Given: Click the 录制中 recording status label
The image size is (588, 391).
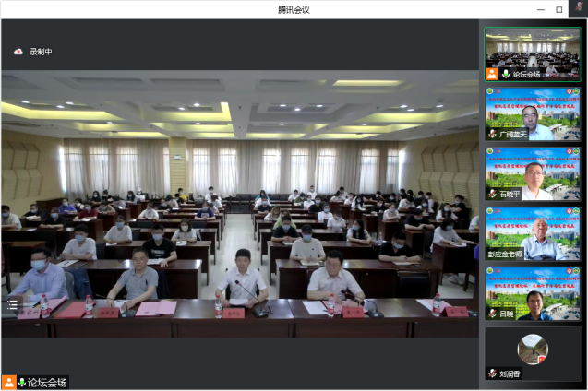Looking at the screenshot, I should (41, 52).
